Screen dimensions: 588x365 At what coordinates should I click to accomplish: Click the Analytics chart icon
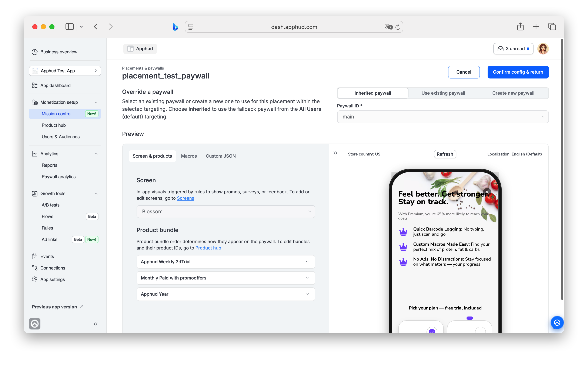34,154
